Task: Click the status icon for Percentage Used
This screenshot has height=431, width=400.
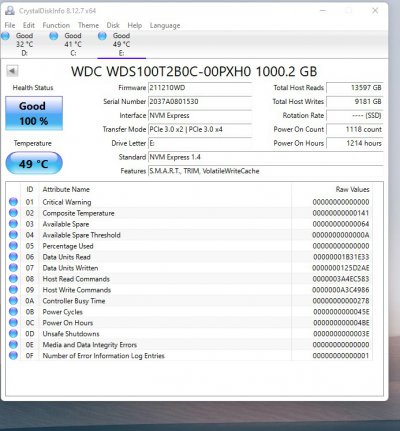Action: pos(13,246)
